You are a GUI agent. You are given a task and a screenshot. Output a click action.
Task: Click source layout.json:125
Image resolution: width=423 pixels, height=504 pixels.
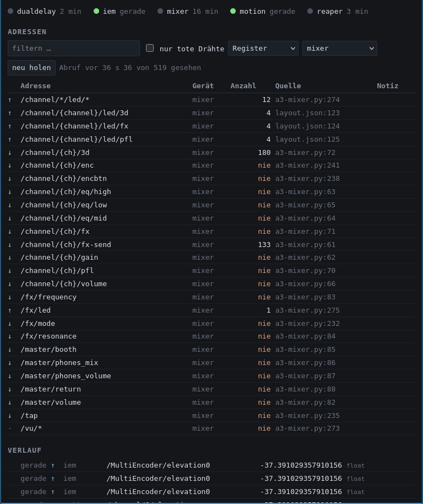tap(307, 139)
